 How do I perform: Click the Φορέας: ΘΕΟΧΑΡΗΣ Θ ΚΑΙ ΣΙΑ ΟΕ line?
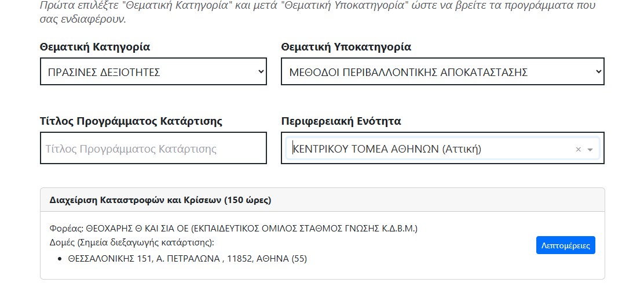click(x=233, y=229)
